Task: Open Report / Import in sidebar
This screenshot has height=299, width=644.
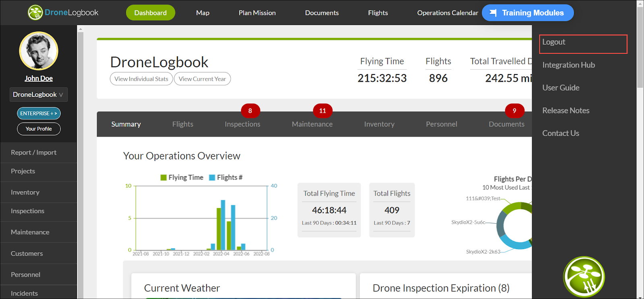Action: tap(39, 153)
